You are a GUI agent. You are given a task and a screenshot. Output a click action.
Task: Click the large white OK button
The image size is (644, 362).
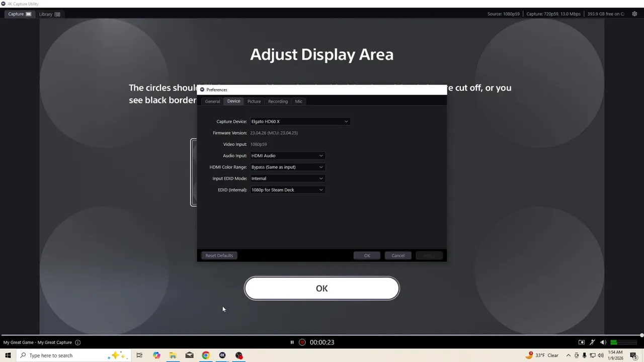tap(322, 289)
